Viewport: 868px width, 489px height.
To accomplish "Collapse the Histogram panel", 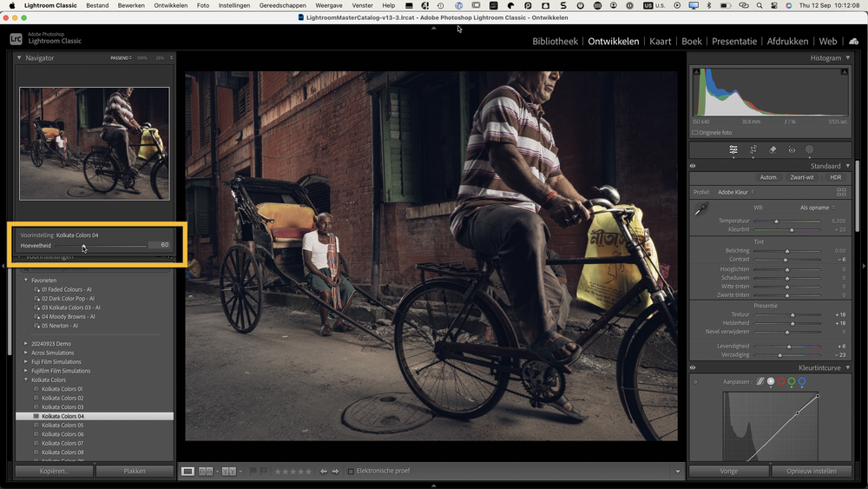I will tap(847, 57).
